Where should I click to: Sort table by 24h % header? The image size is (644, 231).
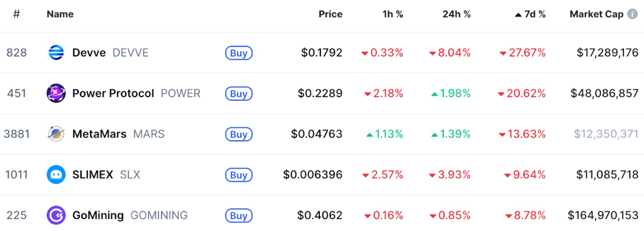click(456, 14)
